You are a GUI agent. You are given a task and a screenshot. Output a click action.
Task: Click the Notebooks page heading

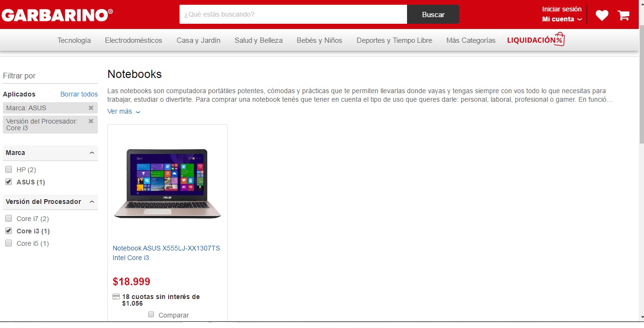(x=134, y=74)
